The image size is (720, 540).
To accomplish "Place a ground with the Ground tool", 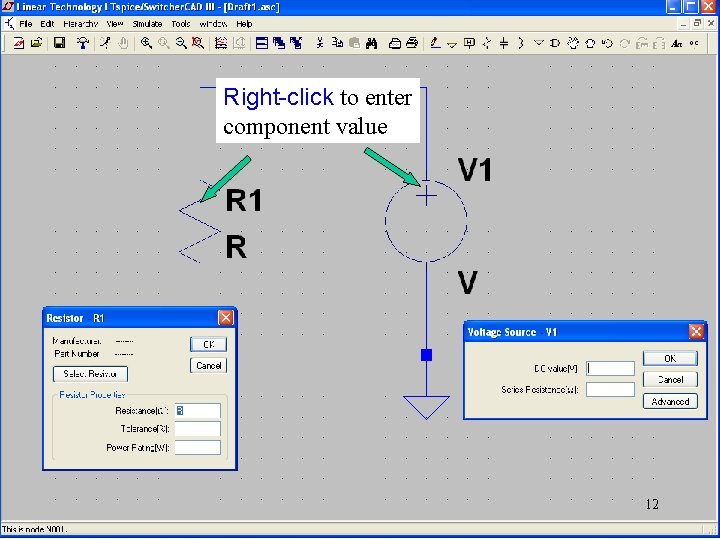I will (452, 44).
